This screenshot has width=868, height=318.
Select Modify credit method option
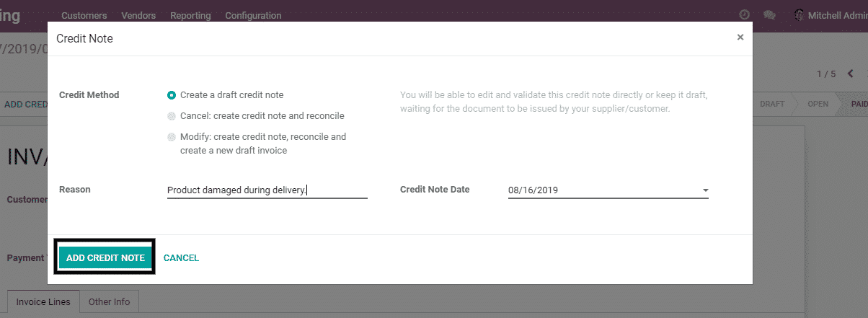click(x=172, y=137)
